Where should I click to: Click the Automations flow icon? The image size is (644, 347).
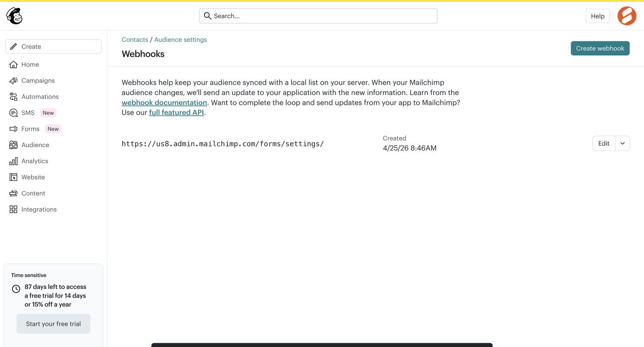tap(14, 97)
